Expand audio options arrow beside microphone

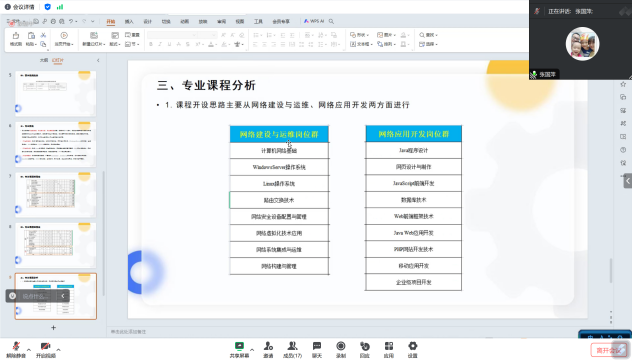29,349
